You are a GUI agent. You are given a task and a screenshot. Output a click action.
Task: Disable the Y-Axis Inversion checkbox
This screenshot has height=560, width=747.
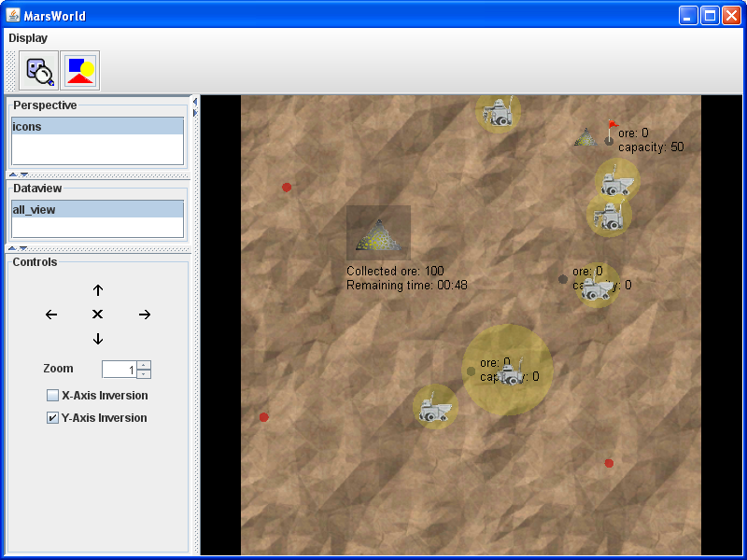point(53,418)
